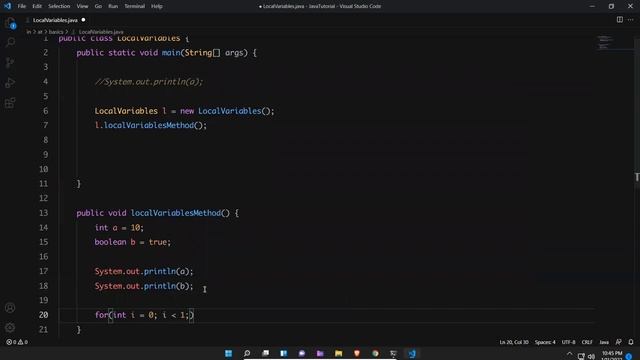Image resolution: width=640 pixels, height=360 pixels.
Task: Open the network tray icon
Action: (581, 356)
